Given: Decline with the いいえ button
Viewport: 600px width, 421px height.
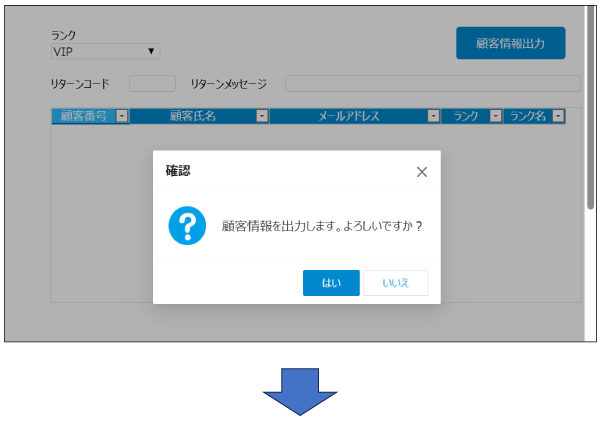Looking at the screenshot, I should coord(395,283).
